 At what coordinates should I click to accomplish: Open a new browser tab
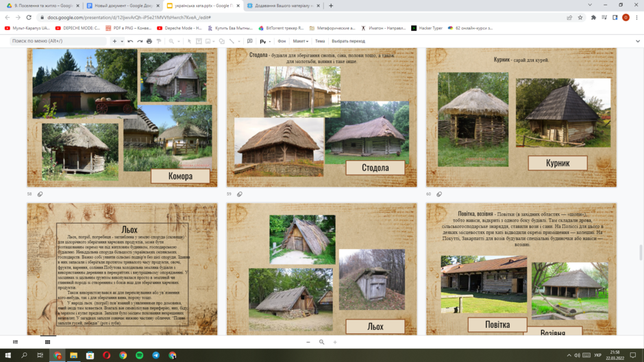(x=331, y=5)
